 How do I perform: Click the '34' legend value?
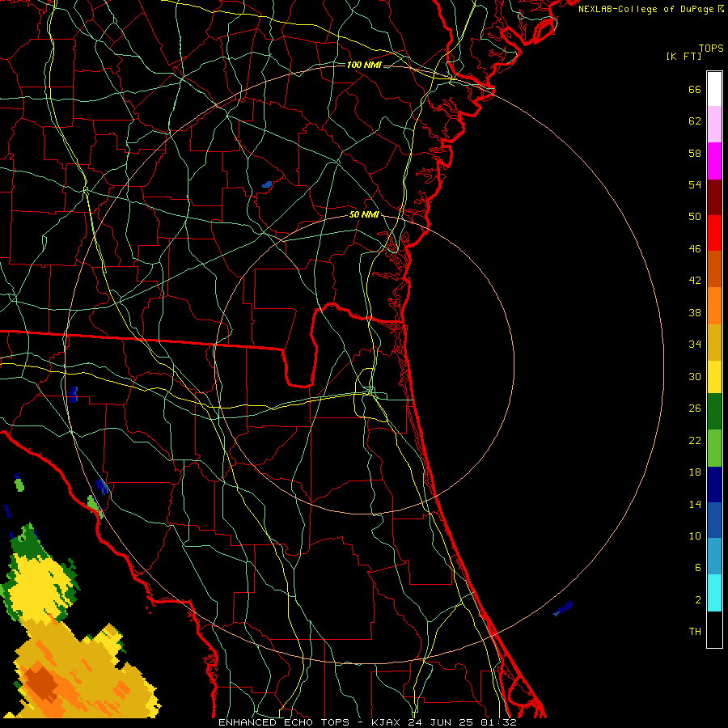(x=695, y=345)
